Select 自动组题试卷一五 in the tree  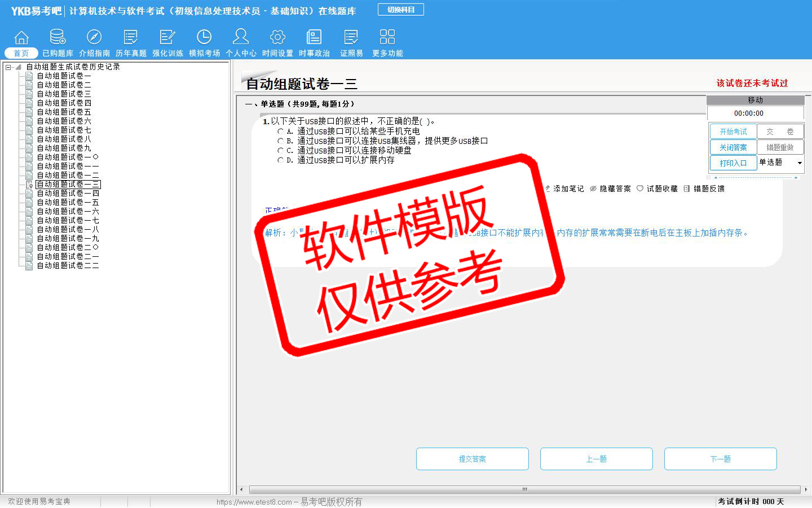click(68, 202)
